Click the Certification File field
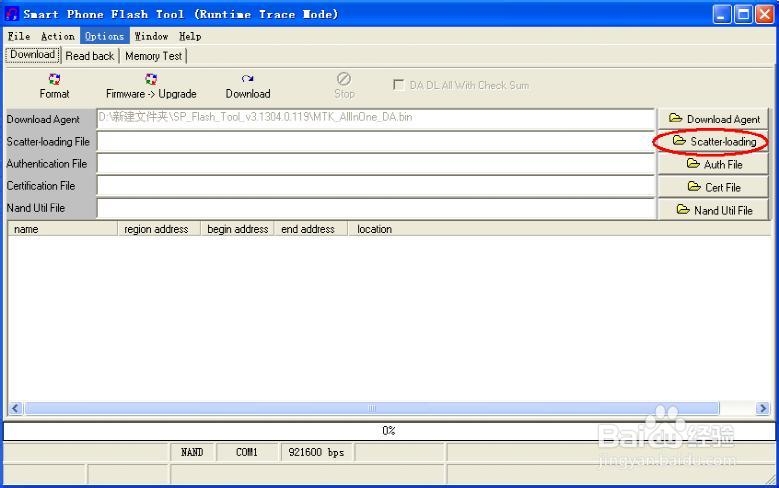779x488 pixels. (376, 186)
